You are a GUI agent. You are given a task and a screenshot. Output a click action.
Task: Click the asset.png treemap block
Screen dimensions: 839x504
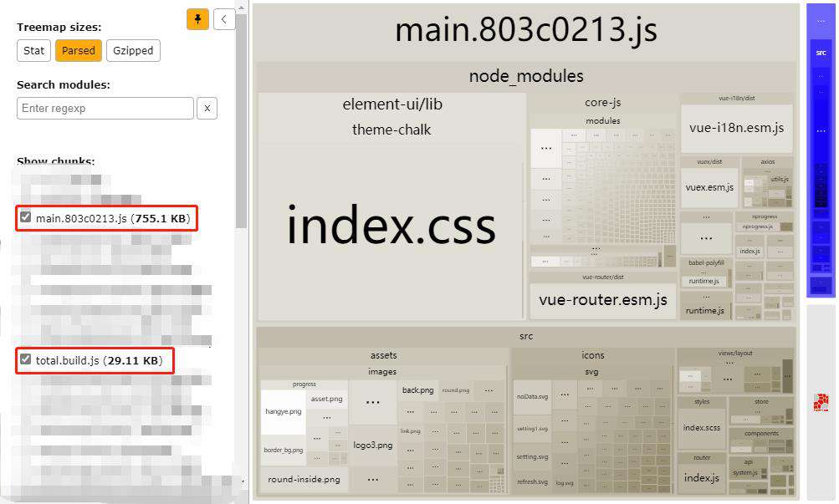(326, 399)
